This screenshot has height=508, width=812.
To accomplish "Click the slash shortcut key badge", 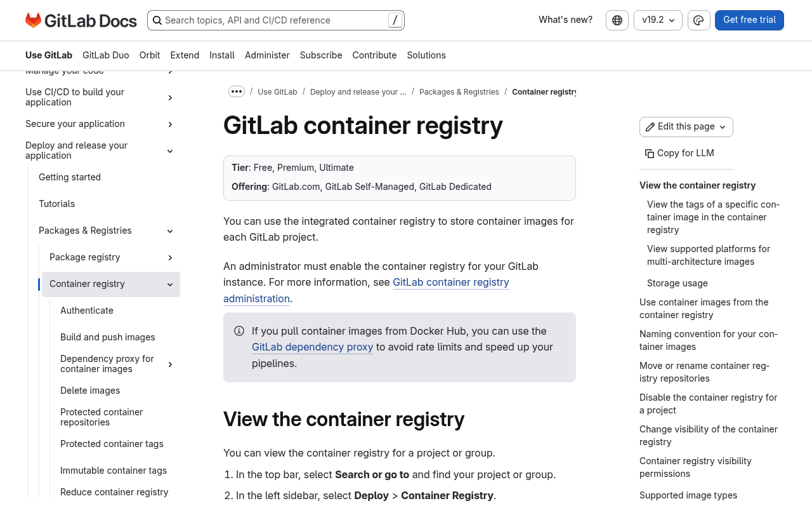I will [x=395, y=20].
